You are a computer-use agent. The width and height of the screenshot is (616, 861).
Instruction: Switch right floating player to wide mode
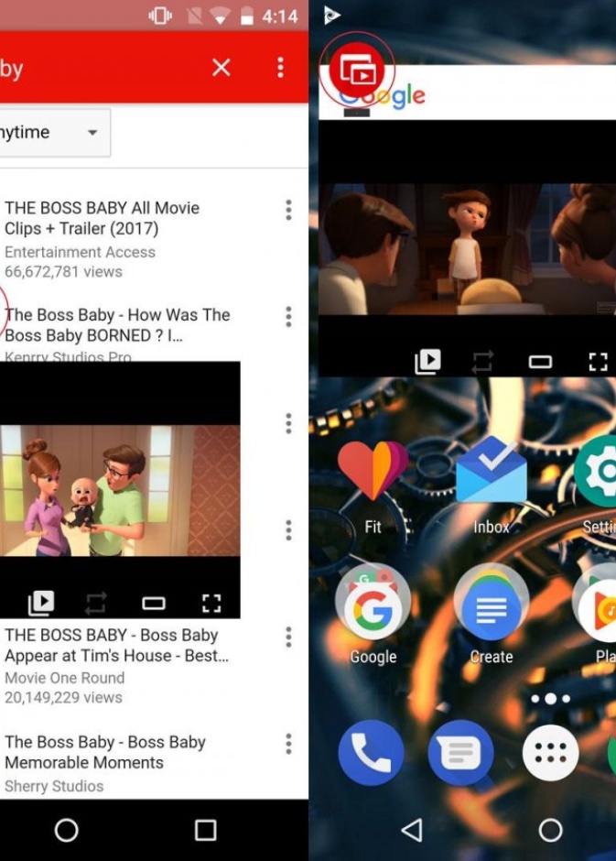click(540, 362)
